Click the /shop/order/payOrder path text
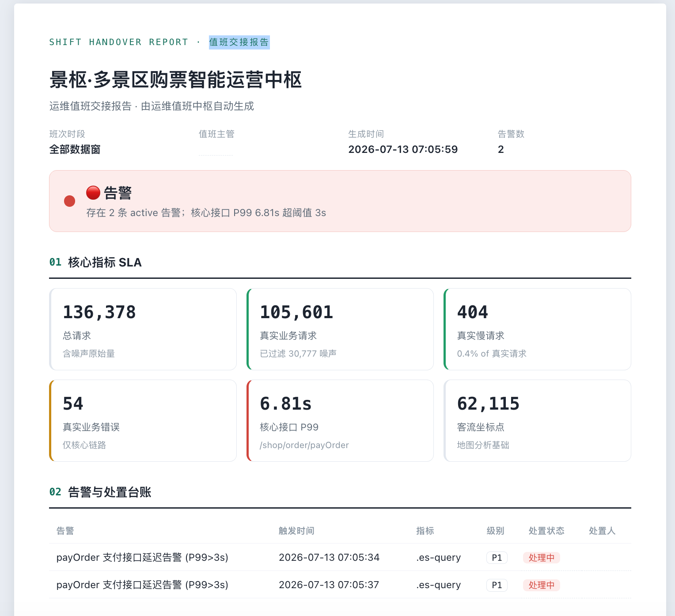Screen dimensions: 675x616 click(304, 445)
